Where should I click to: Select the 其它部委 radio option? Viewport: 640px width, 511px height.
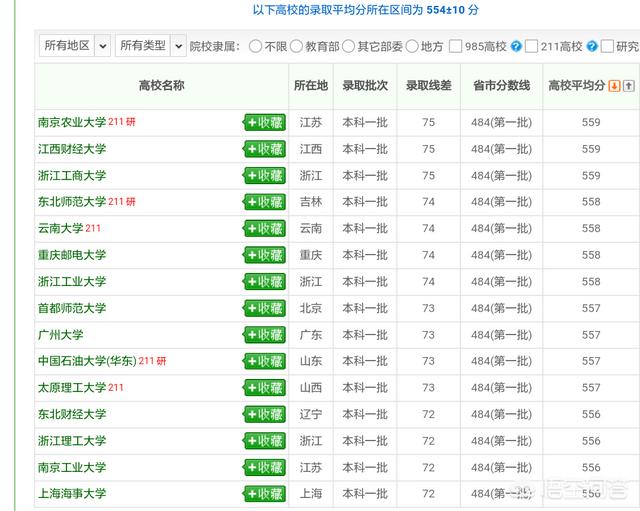point(348,46)
